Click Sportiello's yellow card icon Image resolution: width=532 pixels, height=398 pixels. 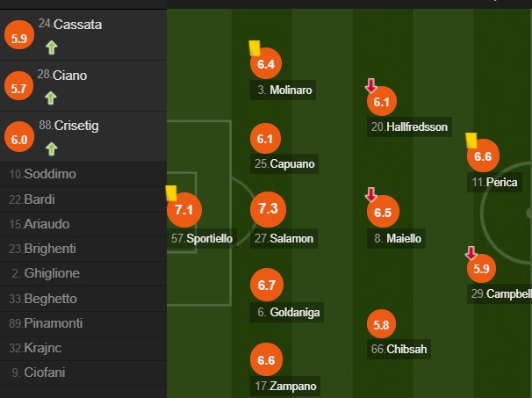click(x=171, y=193)
